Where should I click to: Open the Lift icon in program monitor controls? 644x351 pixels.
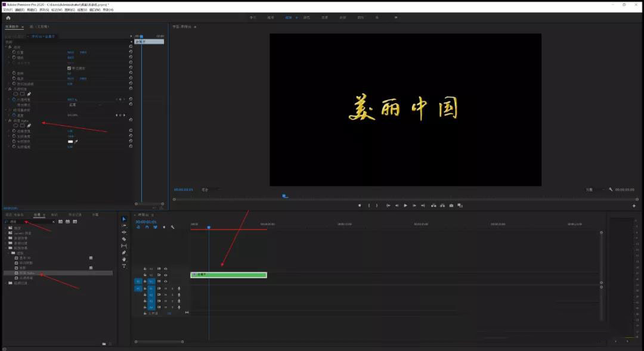[x=432, y=205]
